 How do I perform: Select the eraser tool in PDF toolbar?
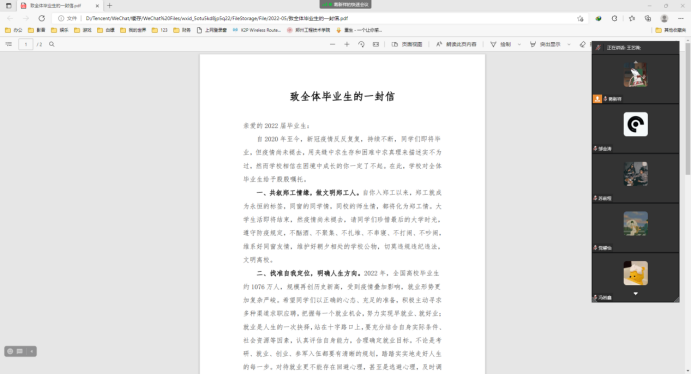coord(583,44)
